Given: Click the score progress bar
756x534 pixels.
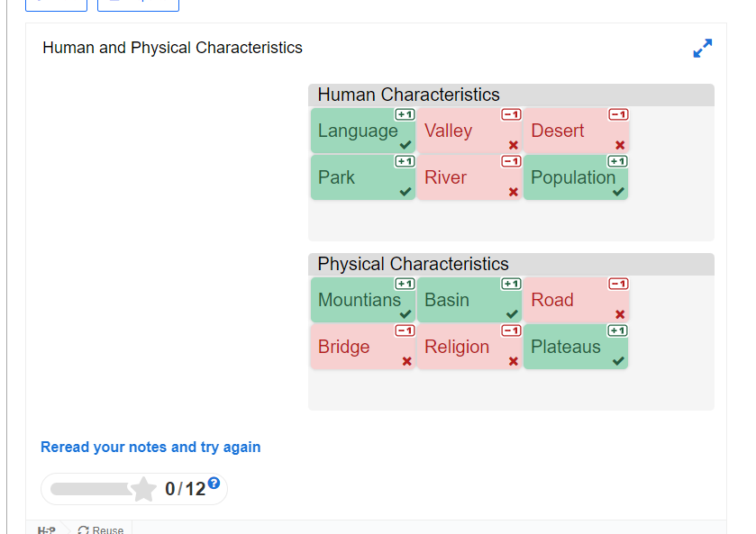Looking at the screenshot, I should pos(91,489).
